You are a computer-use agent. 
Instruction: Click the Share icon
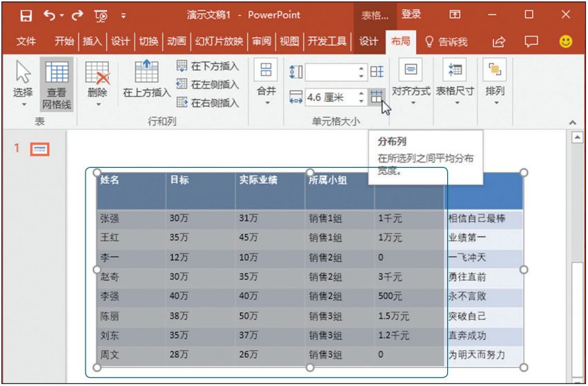click(499, 41)
